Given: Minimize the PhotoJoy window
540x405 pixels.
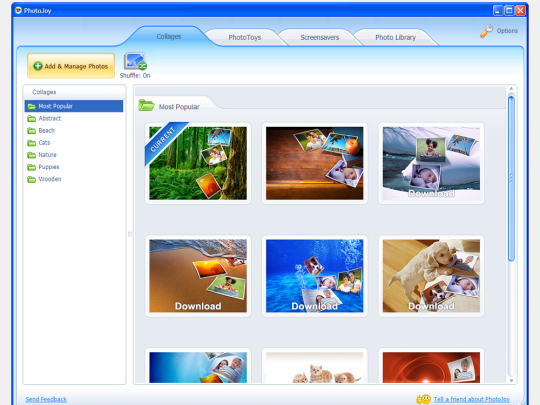Looking at the screenshot, I should click(498, 11).
